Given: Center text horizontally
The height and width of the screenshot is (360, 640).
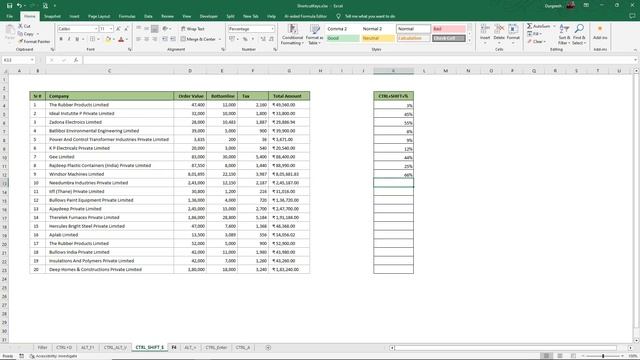Looking at the screenshot, I should click(147, 39).
